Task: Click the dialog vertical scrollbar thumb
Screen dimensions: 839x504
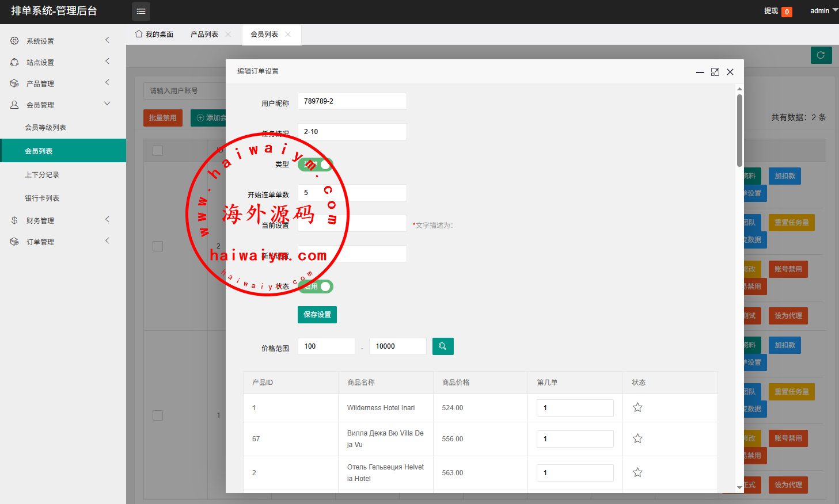Action: click(x=739, y=129)
